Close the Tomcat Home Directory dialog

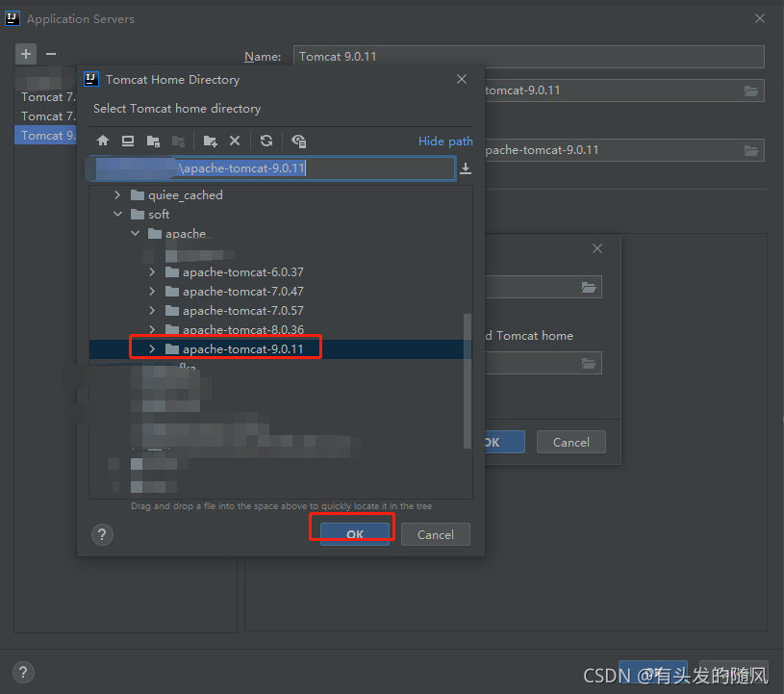coord(462,79)
